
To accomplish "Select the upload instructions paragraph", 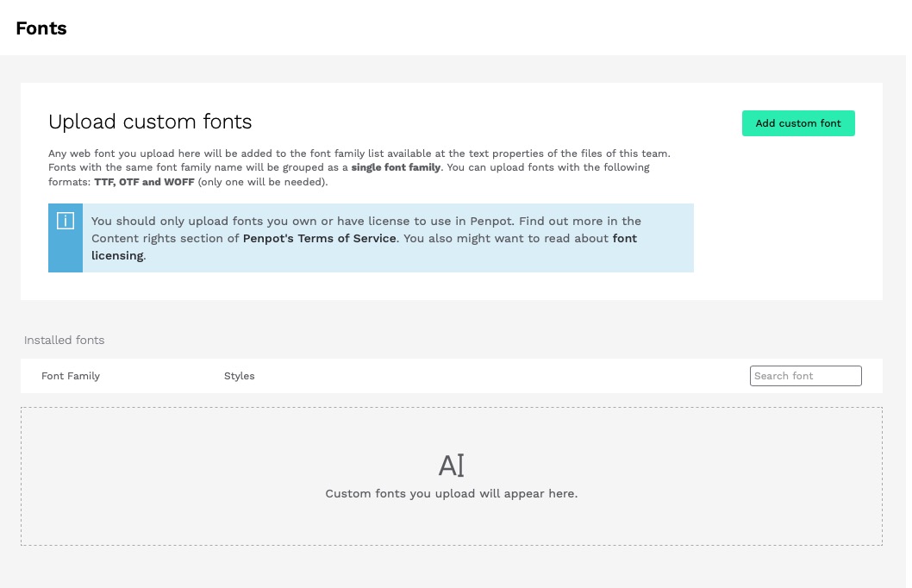I will tap(359, 167).
